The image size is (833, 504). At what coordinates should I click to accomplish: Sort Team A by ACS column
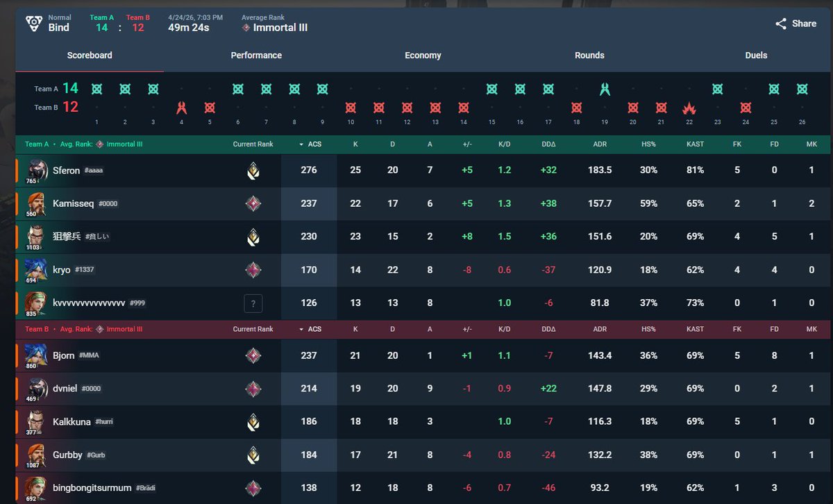(x=309, y=144)
